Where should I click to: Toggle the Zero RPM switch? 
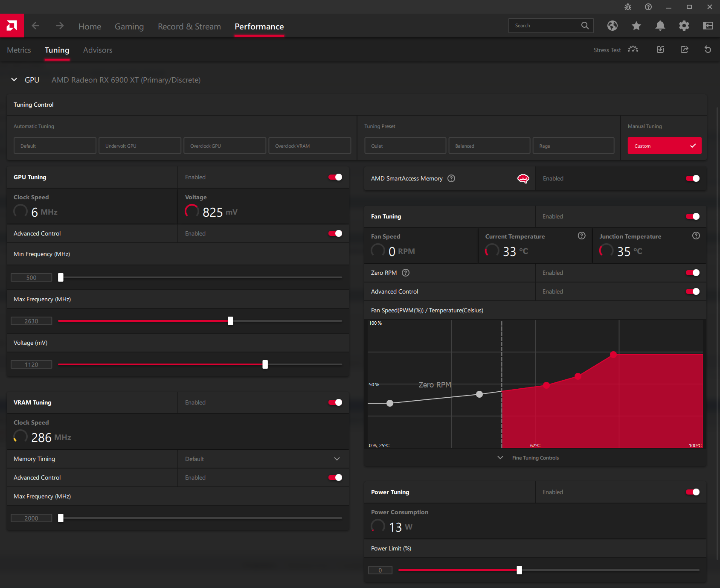[x=693, y=273]
